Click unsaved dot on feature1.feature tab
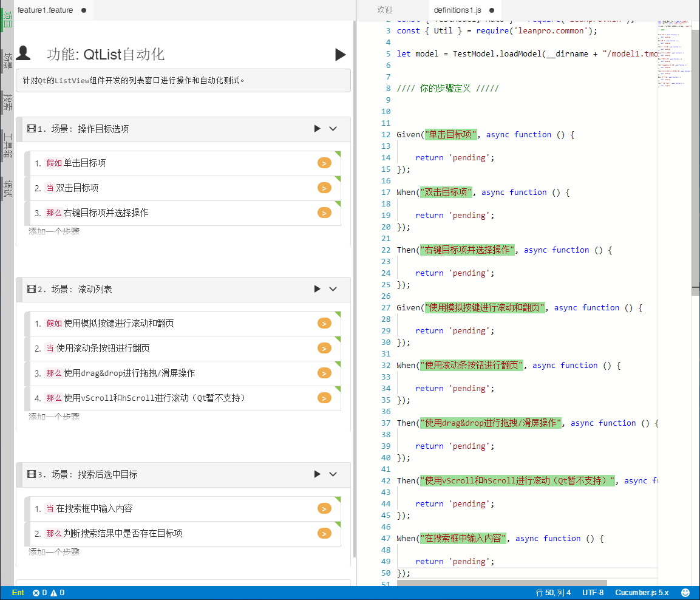 point(84,10)
